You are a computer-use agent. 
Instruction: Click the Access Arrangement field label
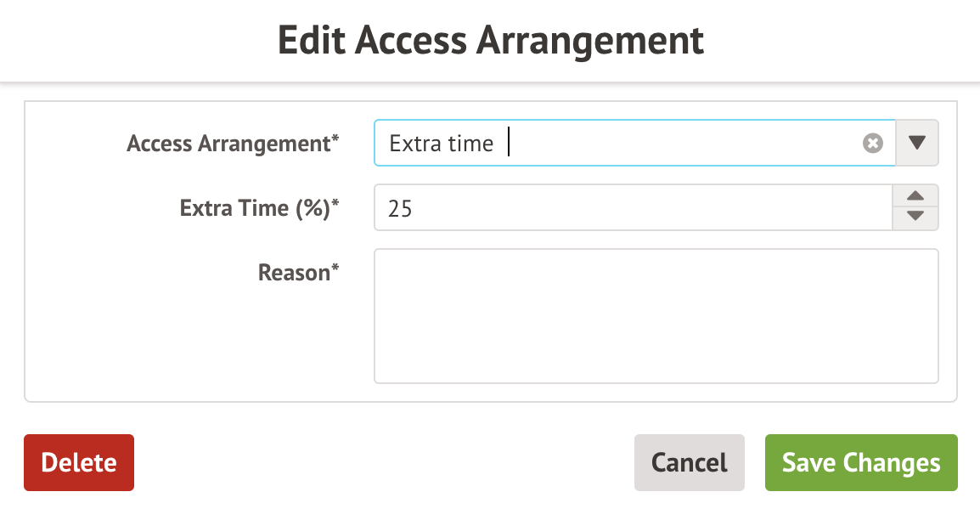point(228,144)
